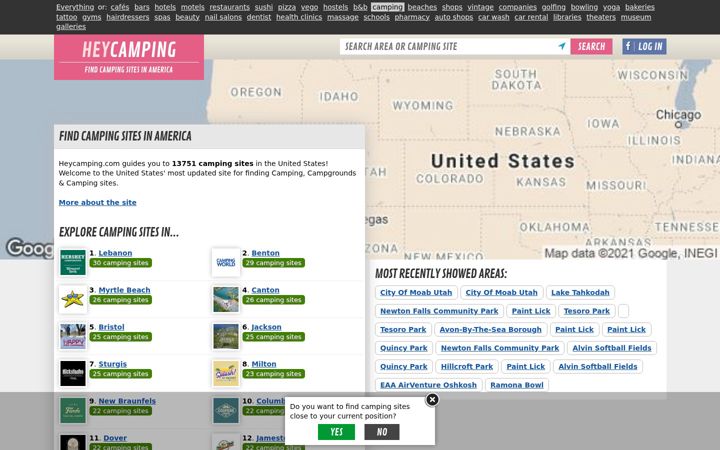Open Avon-By-The-Sea Borough recent area tag
This screenshot has width=720, height=450.
[490, 329]
